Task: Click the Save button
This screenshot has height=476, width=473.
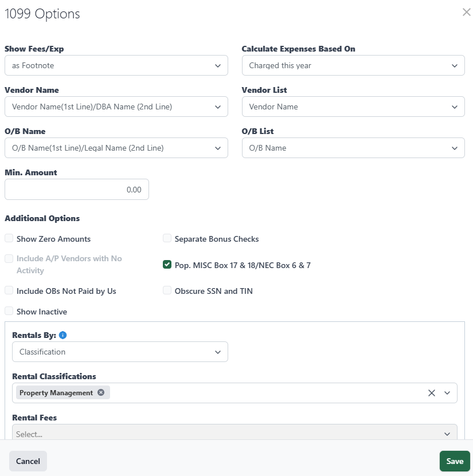Action: [455, 461]
